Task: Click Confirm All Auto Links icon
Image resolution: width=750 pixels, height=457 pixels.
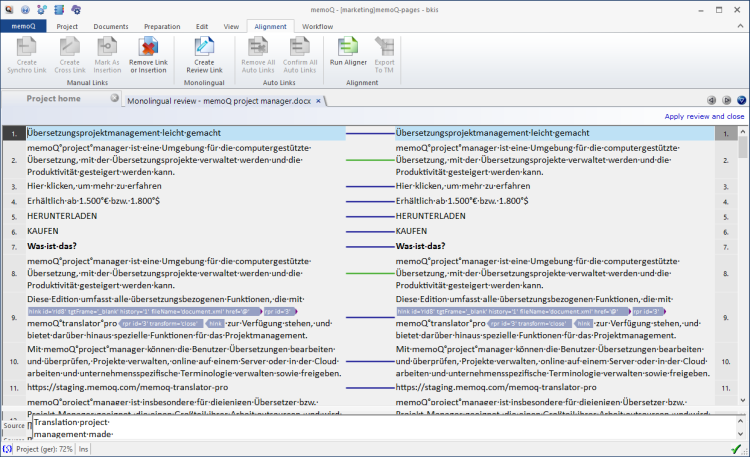Action: pyautogui.click(x=301, y=45)
